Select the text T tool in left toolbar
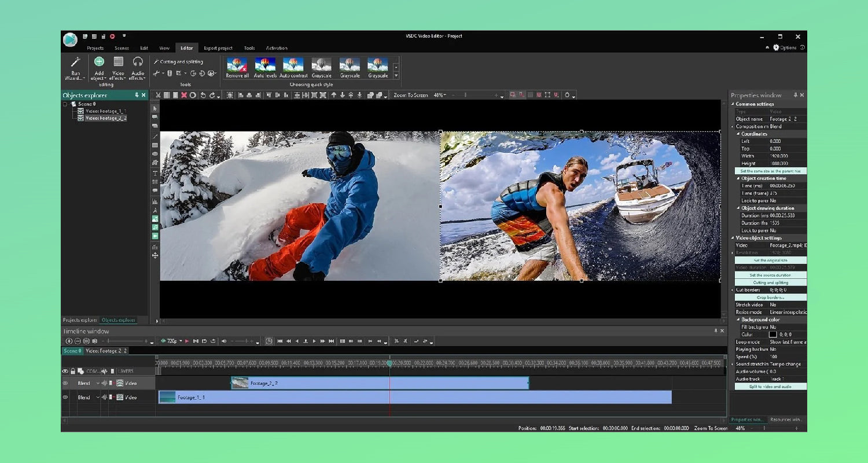 pos(155,172)
